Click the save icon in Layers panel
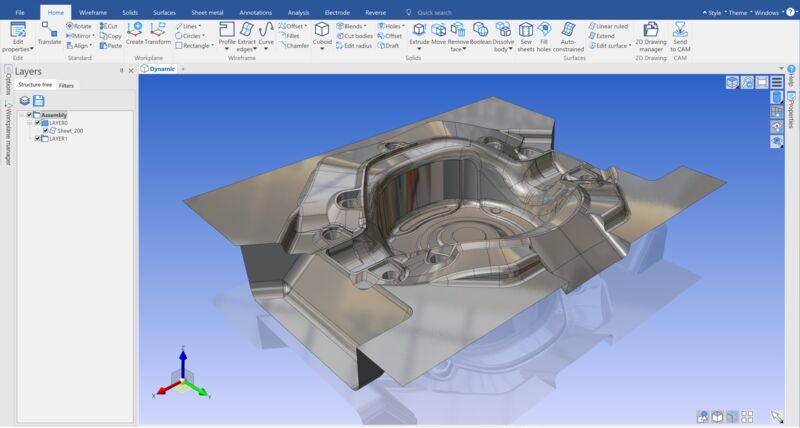Viewport: 800px width, 428px height. tap(39, 101)
